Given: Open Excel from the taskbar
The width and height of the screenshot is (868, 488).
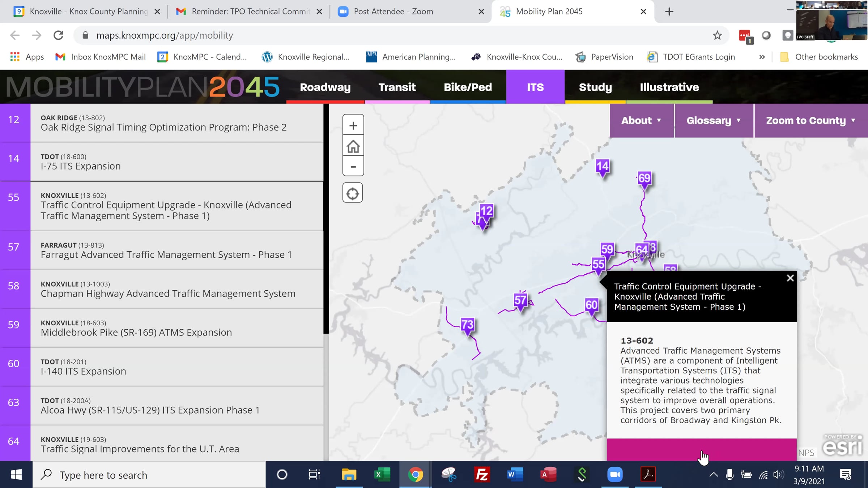Looking at the screenshot, I should [382, 475].
